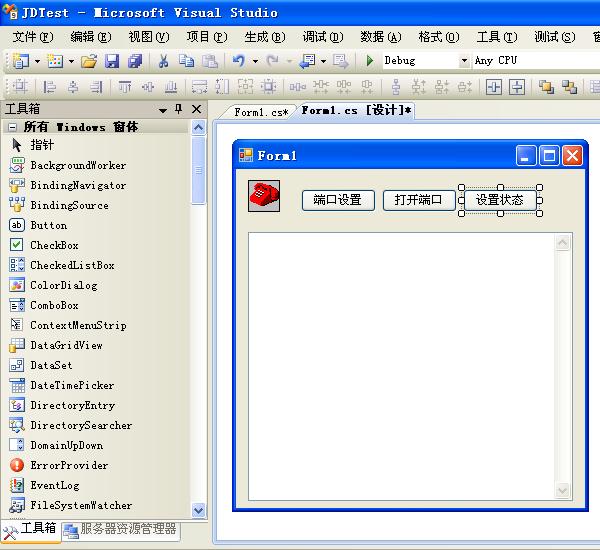This screenshot has width=600, height=550.
Task: Click the Align Bottoms layout icon
Action: pos(171,87)
